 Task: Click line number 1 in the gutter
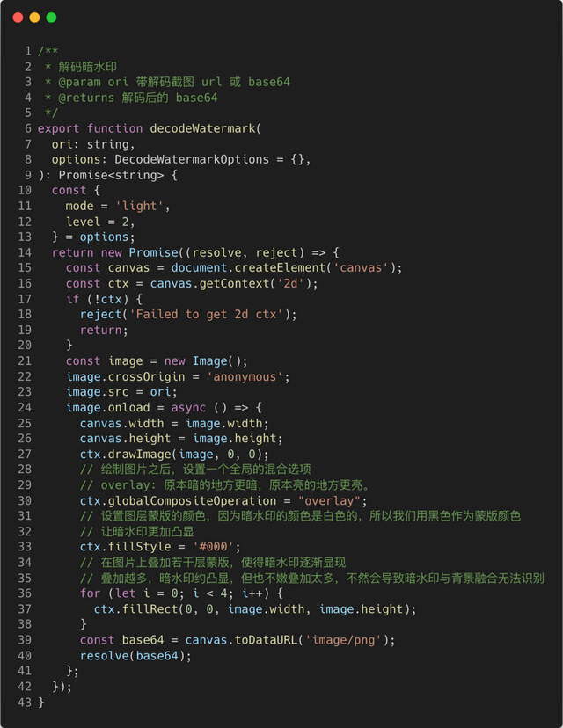[28, 51]
